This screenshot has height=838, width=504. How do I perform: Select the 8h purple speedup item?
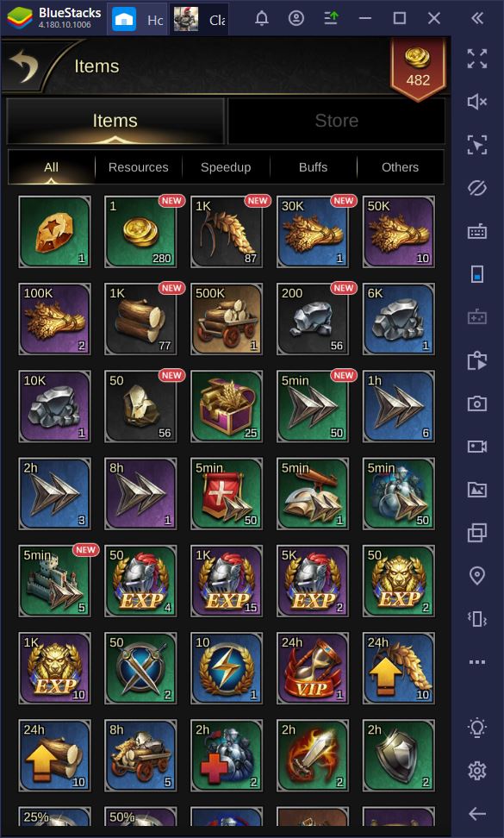(140, 494)
